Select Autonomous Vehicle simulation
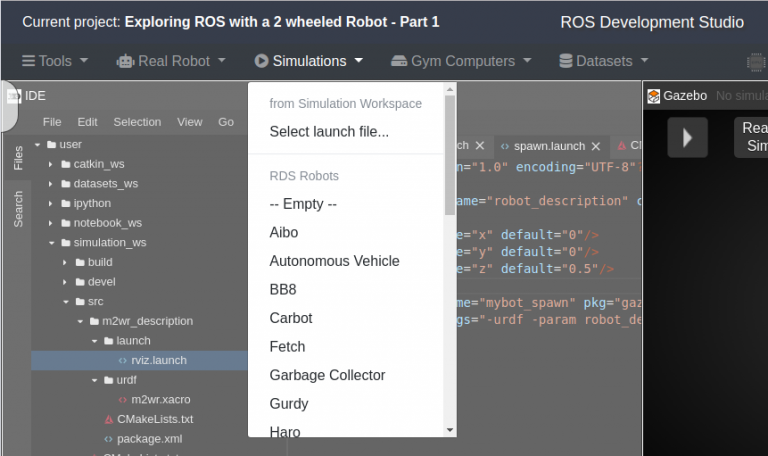The height and width of the screenshot is (456, 768). (x=334, y=261)
